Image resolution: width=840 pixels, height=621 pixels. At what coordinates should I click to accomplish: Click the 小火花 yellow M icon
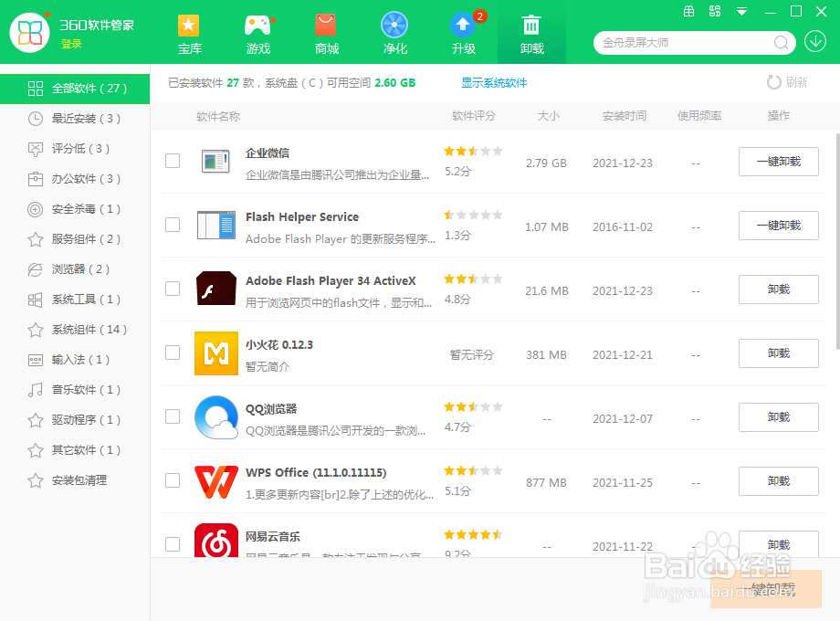coord(215,353)
